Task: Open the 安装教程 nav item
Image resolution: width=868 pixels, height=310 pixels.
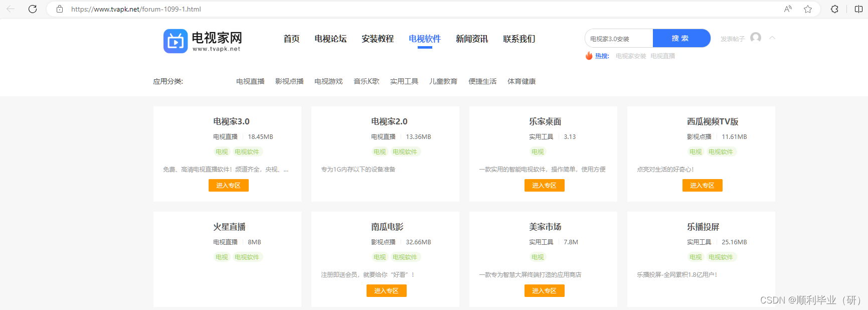Action: click(378, 39)
